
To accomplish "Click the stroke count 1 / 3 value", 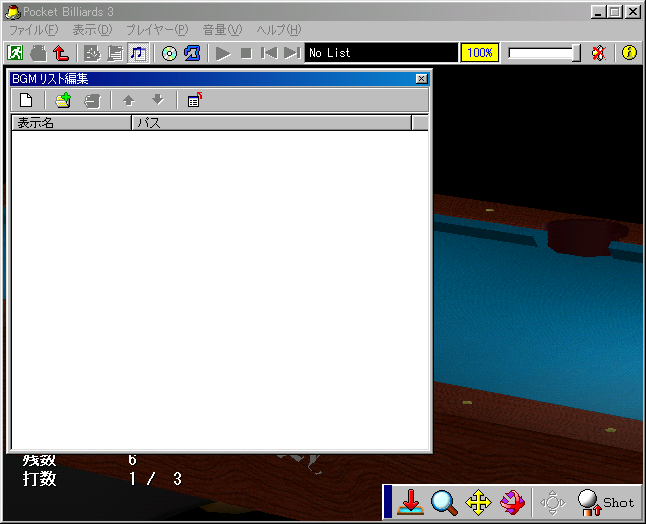I will tap(155, 479).
